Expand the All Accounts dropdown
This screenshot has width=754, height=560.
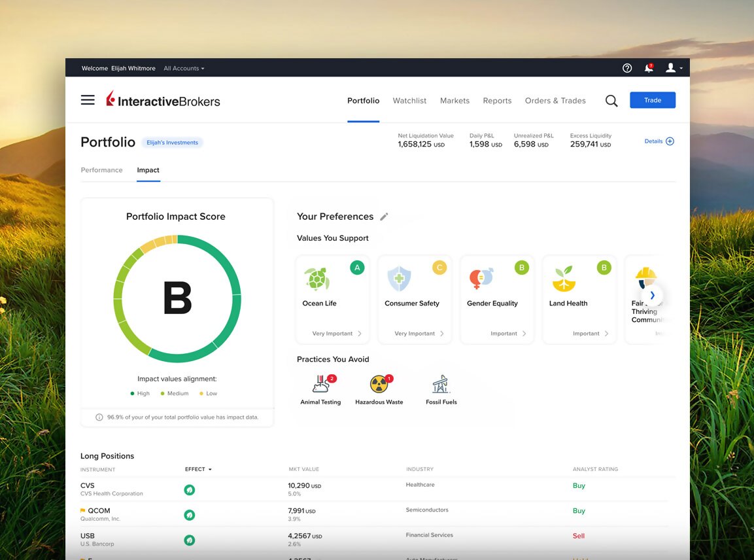(x=184, y=68)
